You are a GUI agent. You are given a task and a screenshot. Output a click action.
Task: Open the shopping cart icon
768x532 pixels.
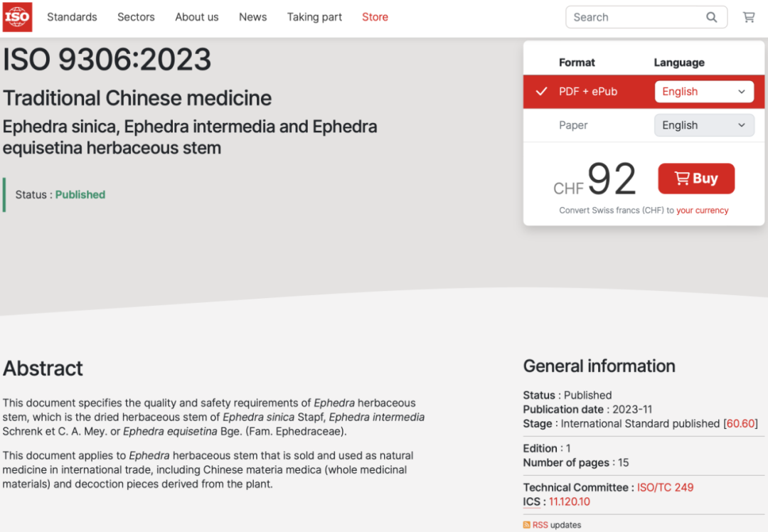point(749,18)
